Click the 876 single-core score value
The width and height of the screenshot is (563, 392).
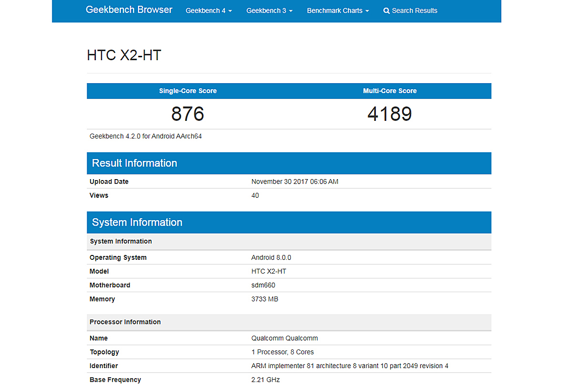coord(188,114)
